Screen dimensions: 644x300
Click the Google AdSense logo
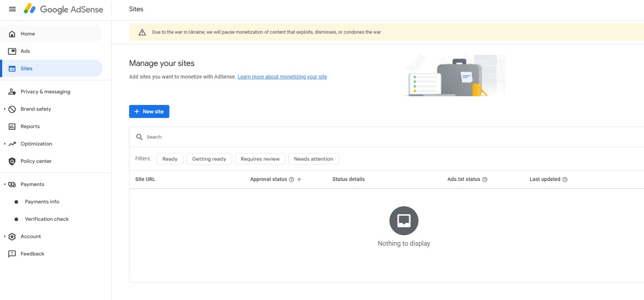click(64, 9)
